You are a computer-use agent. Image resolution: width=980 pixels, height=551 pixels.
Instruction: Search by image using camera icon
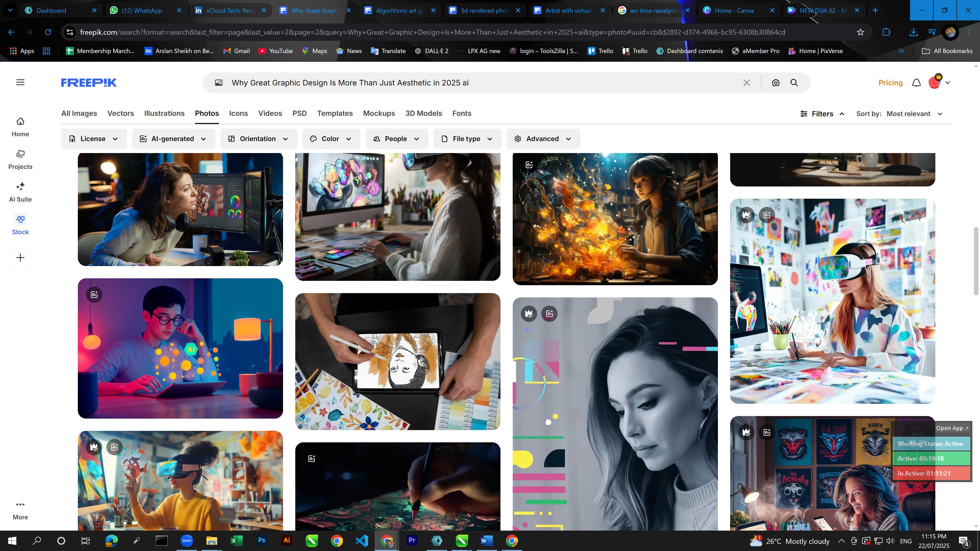click(x=776, y=82)
